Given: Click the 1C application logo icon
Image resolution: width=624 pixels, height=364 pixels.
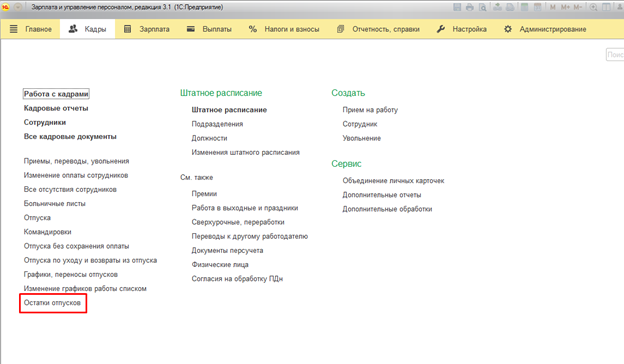Looking at the screenshot, I should (x=6, y=7).
